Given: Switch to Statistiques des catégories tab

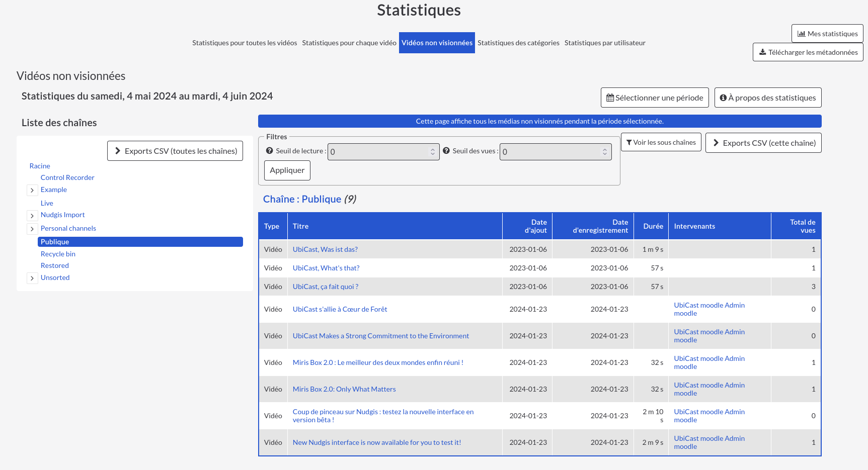Looking at the screenshot, I should [x=518, y=43].
